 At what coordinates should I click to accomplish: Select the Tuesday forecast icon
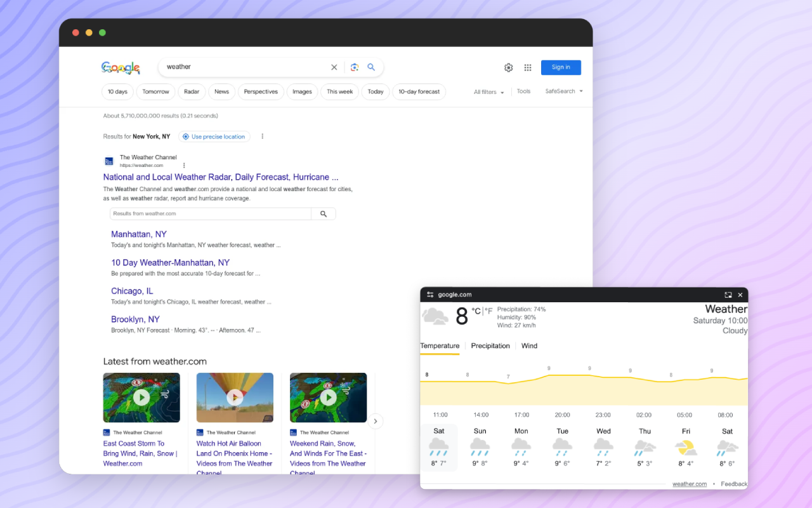click(x=562, y=447)
